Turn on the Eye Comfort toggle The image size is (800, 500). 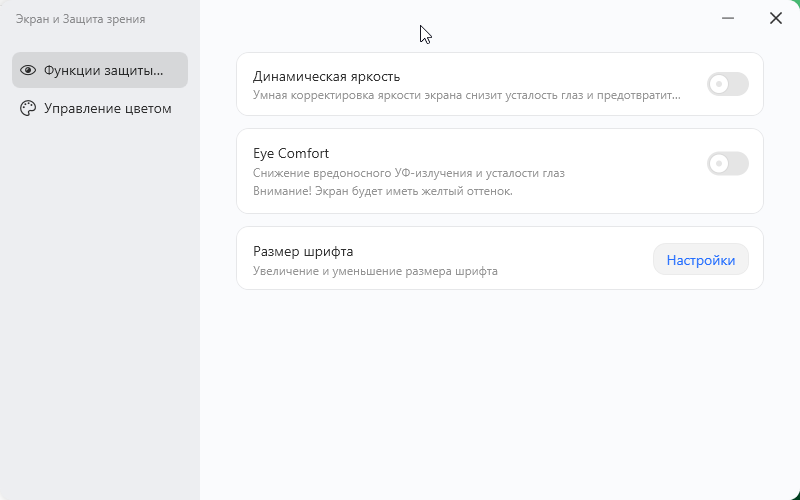pyautogui.click(x=727, y=163)
